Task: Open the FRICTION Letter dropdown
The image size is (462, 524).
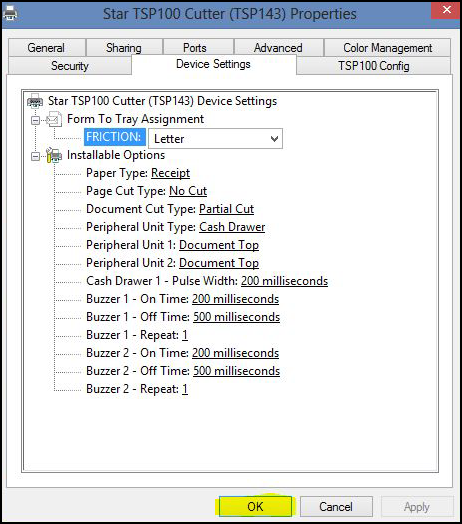Action: click(215, 138)
